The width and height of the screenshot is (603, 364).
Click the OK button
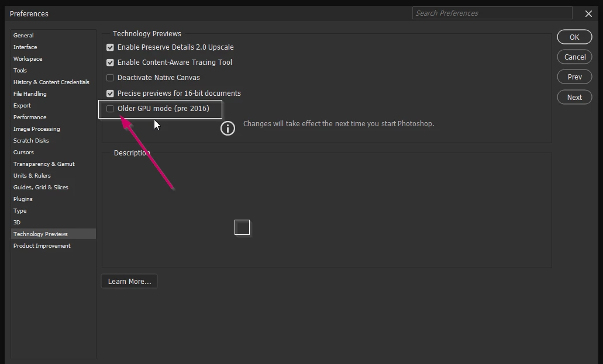coord(574,37)
